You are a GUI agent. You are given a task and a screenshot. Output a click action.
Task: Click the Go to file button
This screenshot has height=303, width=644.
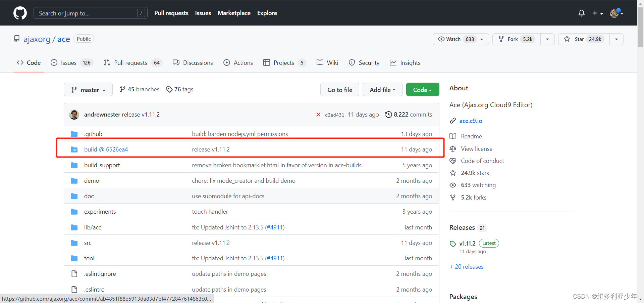coord(339,89)
